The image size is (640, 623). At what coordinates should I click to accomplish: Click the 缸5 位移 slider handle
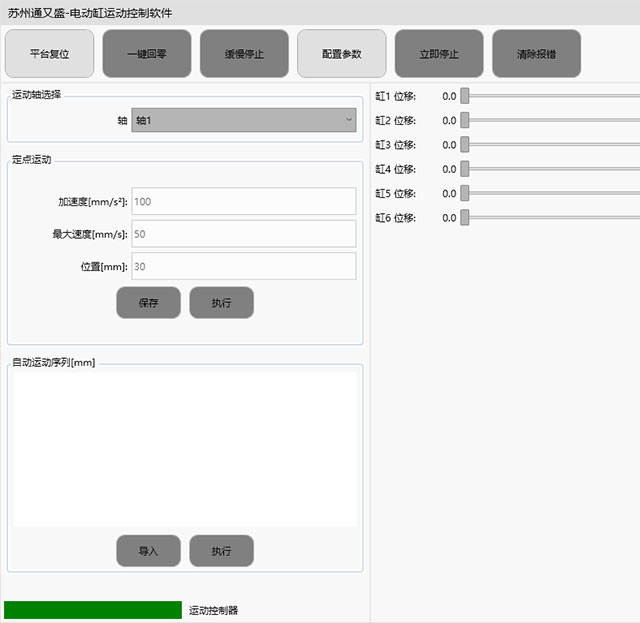(x=464, y=193)
